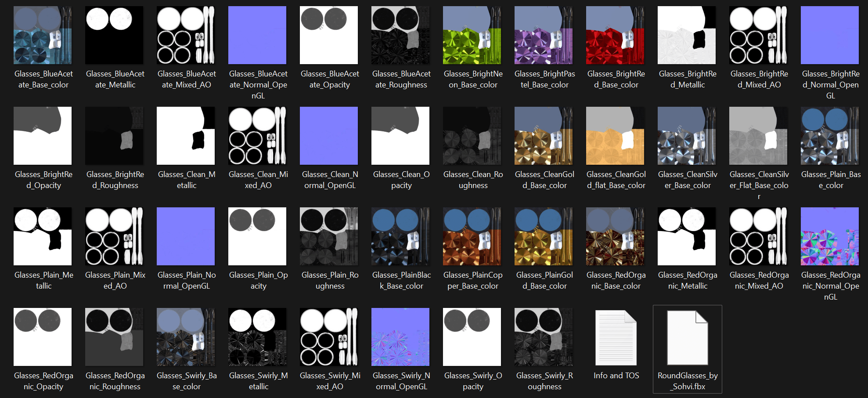Click the Glasses_BrightPastel_Base_color purple texture
This screenshot has height=398, width=868.
(544, 35)
